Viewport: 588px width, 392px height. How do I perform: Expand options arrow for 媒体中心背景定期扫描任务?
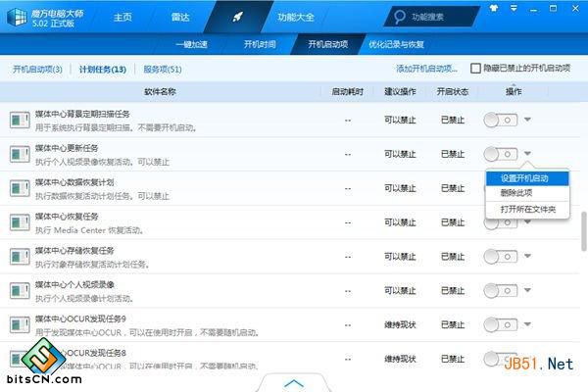(x=527, y=120)
